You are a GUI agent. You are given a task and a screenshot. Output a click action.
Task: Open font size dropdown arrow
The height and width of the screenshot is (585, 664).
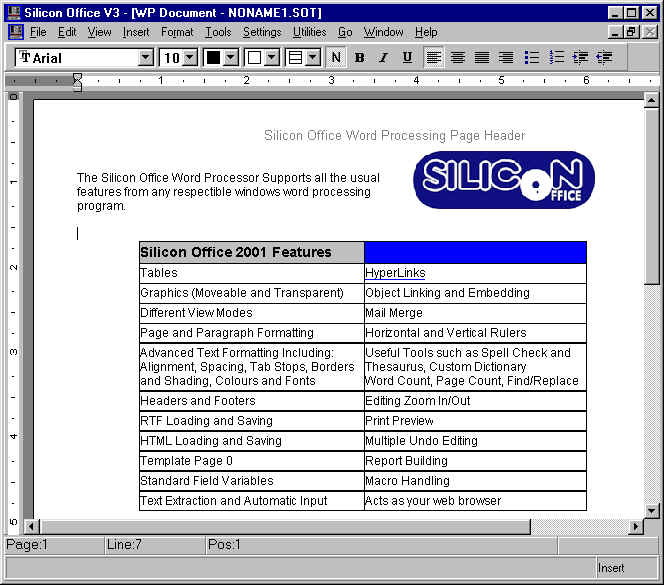coord(190,57)
